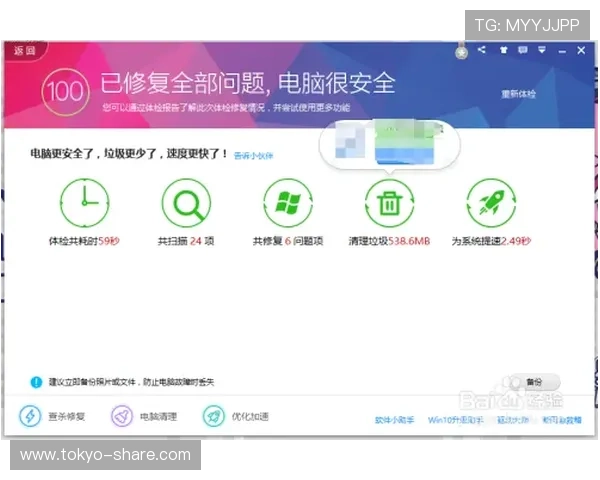Open the medal badge icon
The image size is (600, 480).
click(x=461, y=52)
